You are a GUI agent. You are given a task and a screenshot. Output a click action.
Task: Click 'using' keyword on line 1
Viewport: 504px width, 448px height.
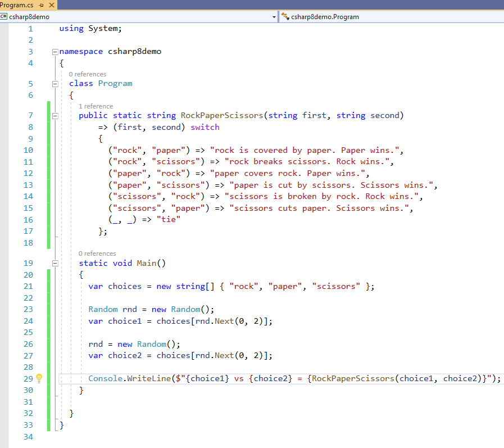tap(71, 29)
